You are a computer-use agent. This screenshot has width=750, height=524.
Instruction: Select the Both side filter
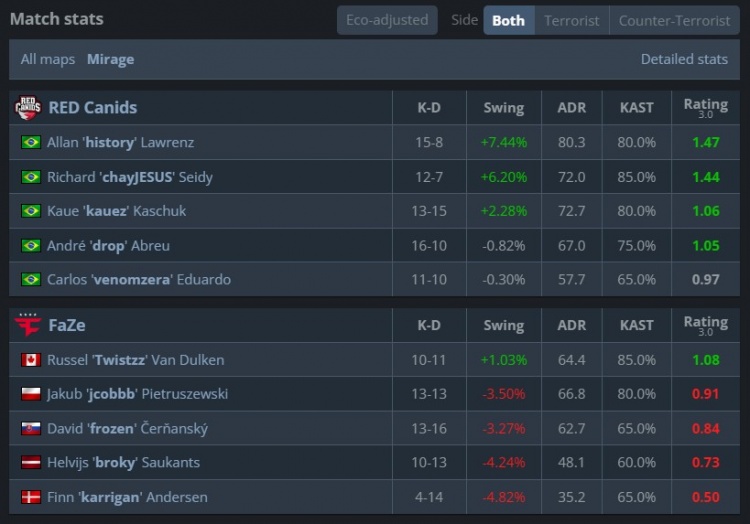click(508, 20)
